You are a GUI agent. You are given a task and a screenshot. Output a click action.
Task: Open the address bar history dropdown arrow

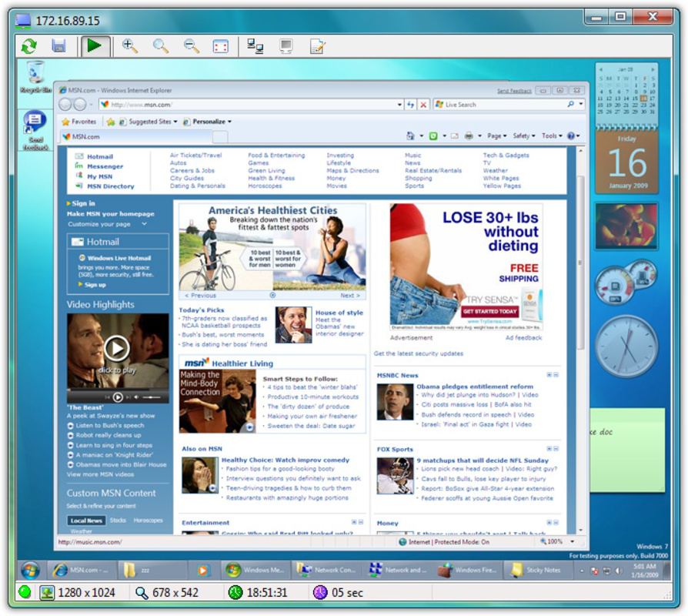(x=399, y=105)
